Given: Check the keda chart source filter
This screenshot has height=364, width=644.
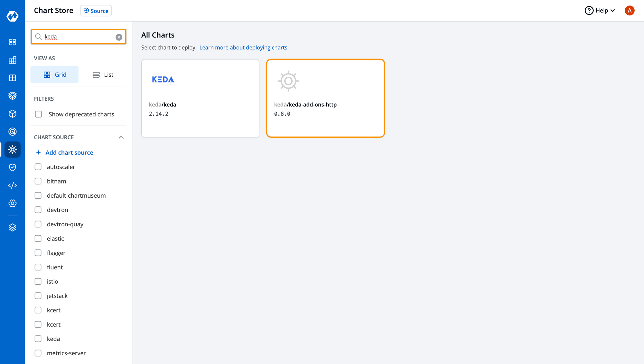Looking at the screenshot, I should tap(38, 339).
